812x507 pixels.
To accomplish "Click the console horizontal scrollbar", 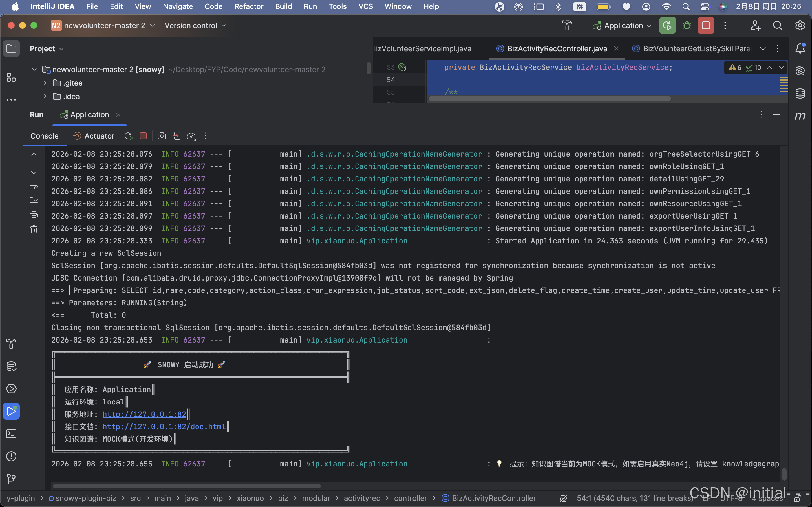I will pyautogui.click(x=187, y=486).
